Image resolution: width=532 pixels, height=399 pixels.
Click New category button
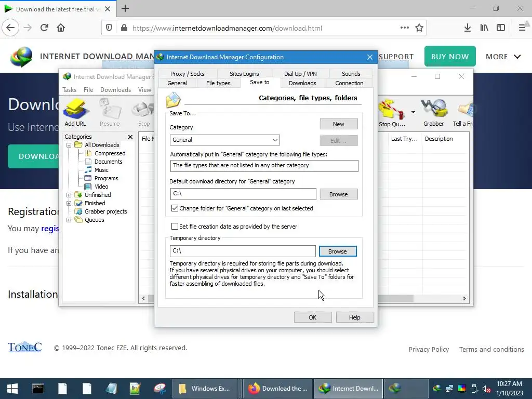[x=339, y=124]
